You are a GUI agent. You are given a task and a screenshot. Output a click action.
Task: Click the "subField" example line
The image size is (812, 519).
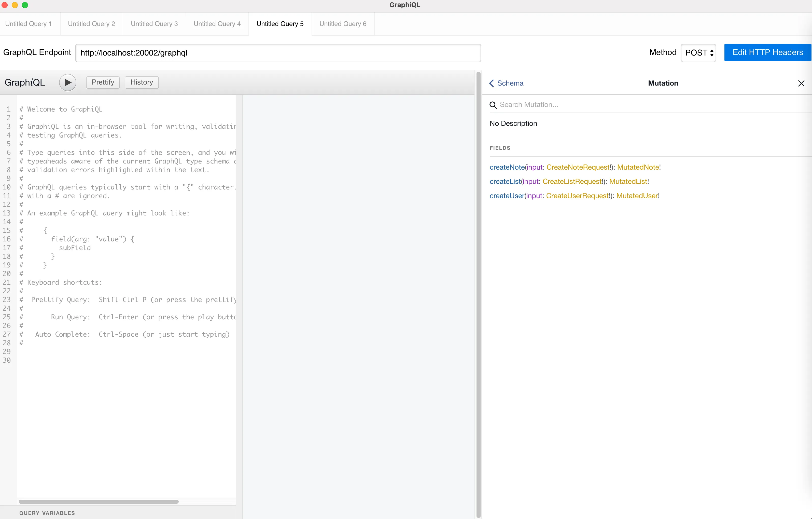(75, 248)
